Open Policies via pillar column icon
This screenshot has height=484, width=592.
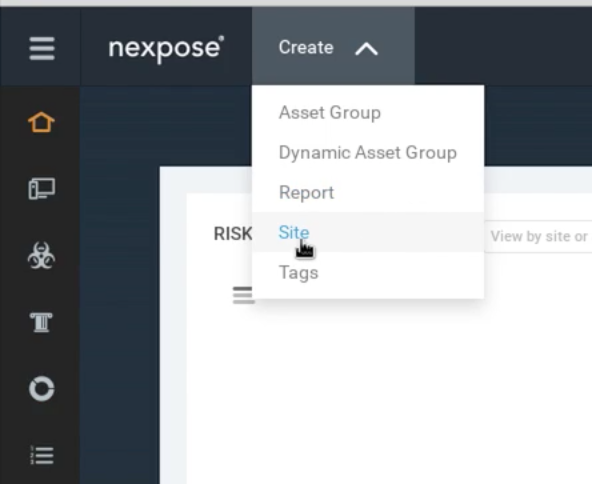(x=41, y=322)
